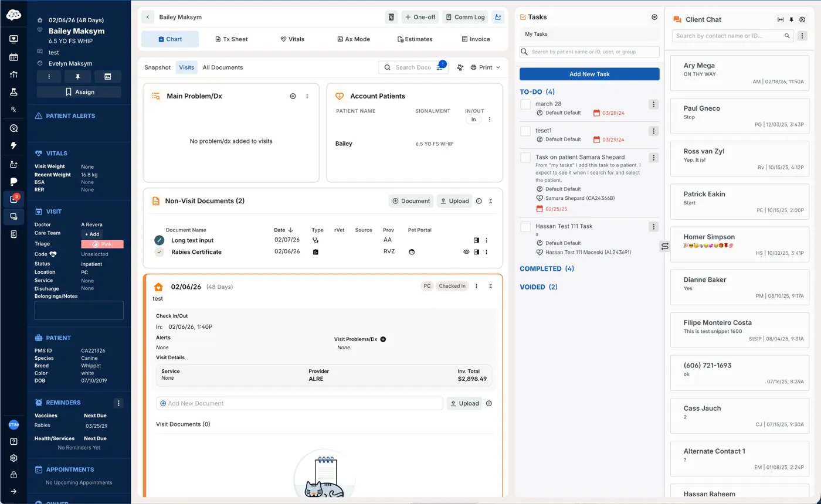Click the pink Triage color tag
Screen dimensions: 821x504
102,244
